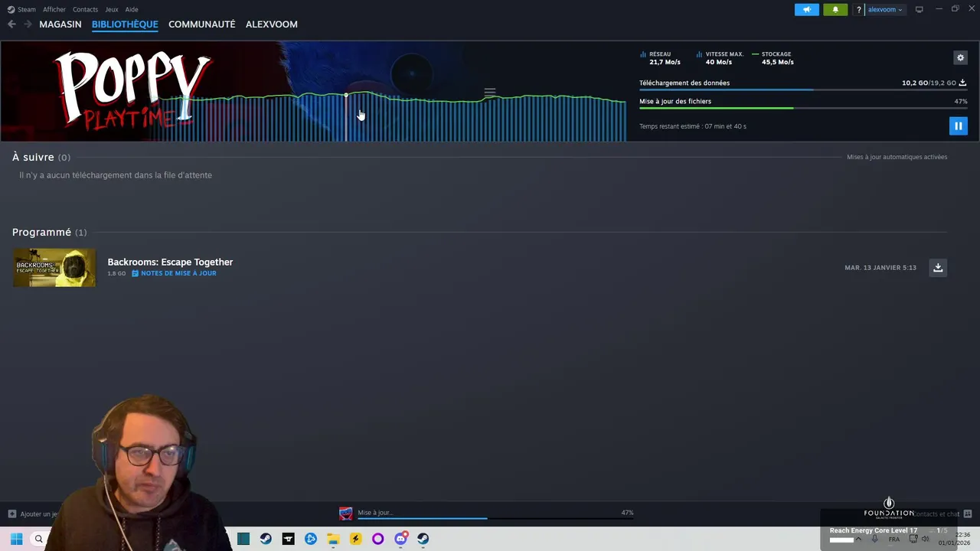Enter Big Picture mode via monitor icon
Image resolution: width=980 pixels, height=551 pixels.
(919, 9)
